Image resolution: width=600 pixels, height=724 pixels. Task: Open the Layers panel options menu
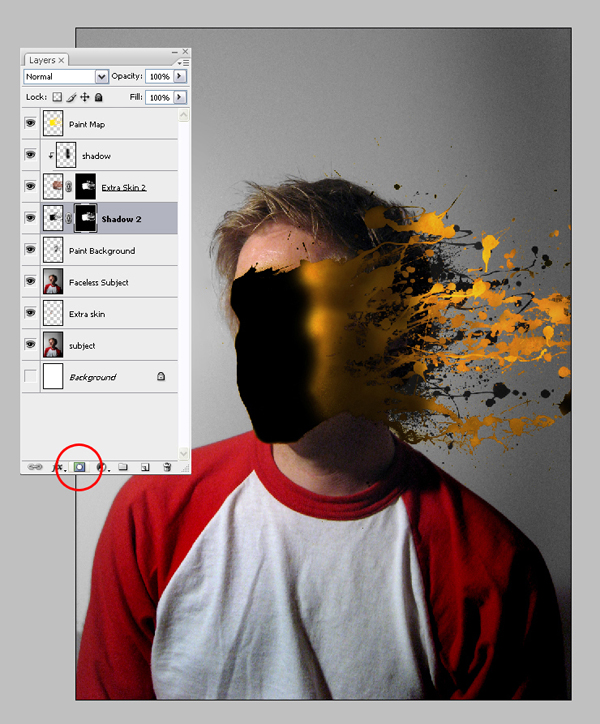[x=183, y=62]
